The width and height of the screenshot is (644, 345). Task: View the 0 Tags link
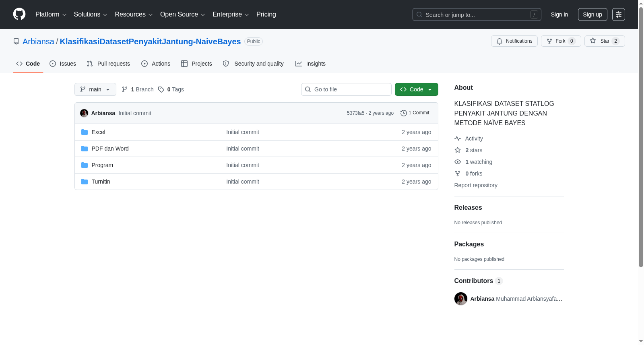coord(171,89)
